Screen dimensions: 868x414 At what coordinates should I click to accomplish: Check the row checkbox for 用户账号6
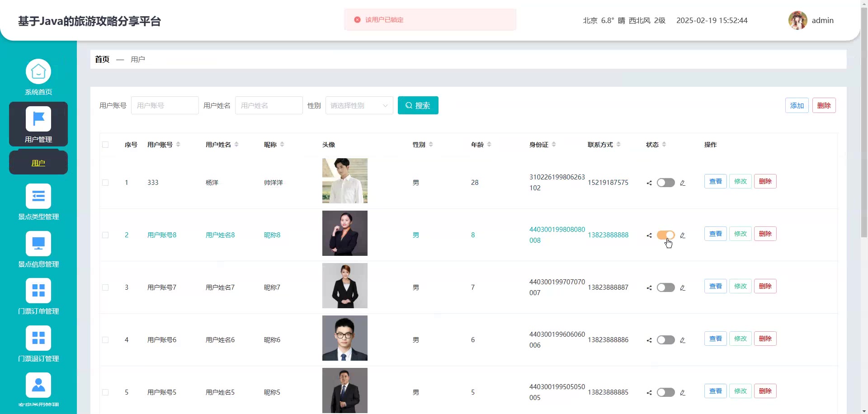click(105, 340)
